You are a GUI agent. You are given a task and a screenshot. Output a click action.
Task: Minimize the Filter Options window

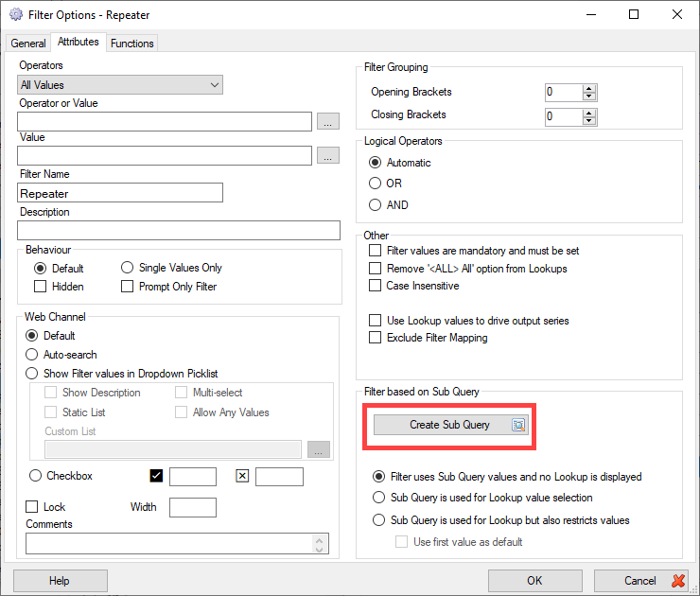[x=591, y=14]
